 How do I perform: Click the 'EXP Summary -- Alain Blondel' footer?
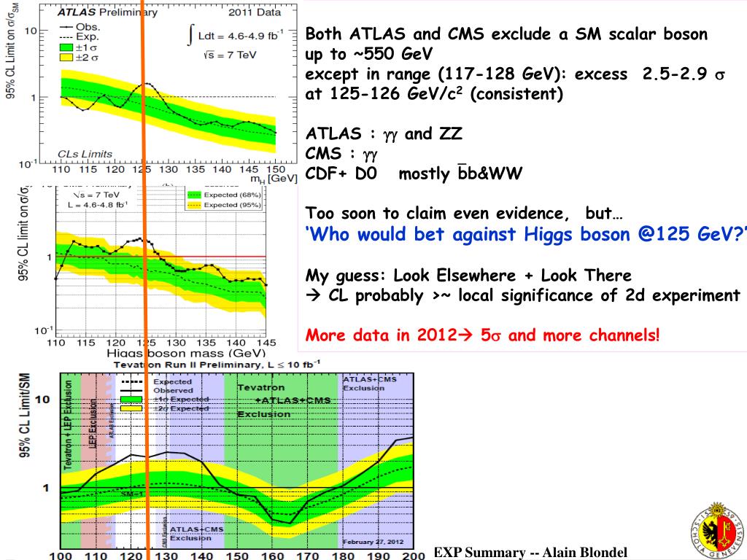(530, 553)
